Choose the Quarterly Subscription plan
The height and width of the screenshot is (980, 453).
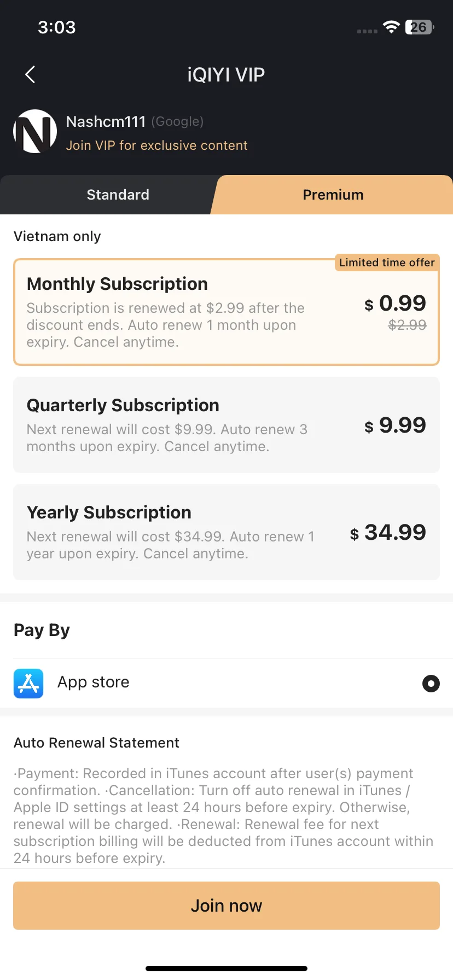(x=226, y=425)
